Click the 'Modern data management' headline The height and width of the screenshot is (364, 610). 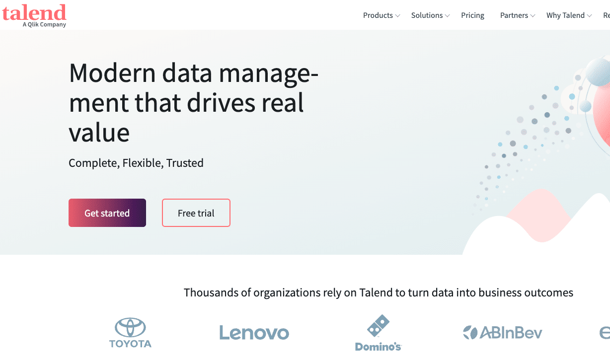pos(194,103)
